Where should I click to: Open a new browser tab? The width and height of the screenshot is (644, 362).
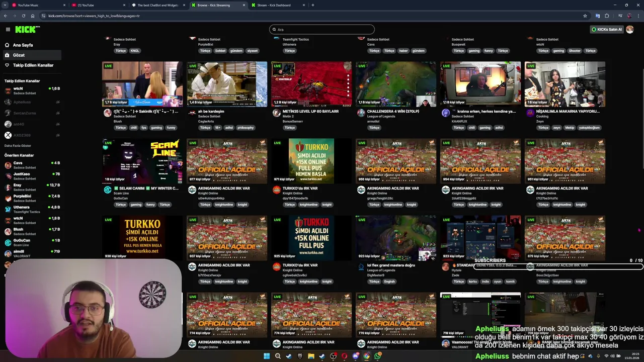coord(312,5)
